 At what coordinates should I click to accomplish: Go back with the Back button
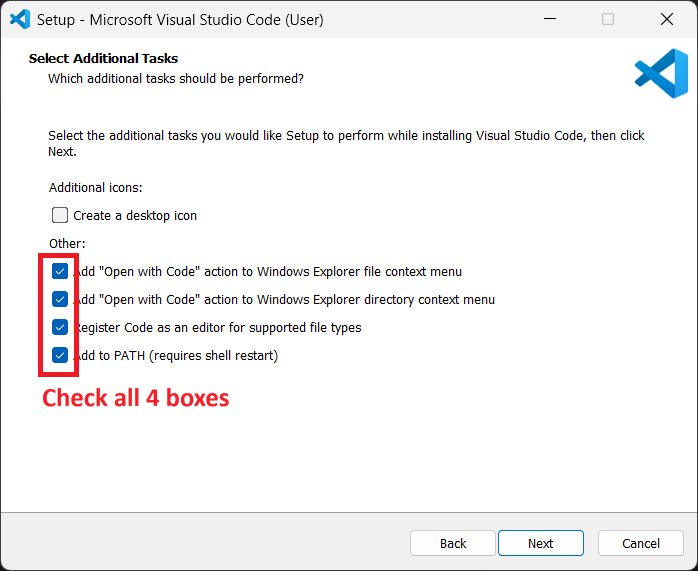click(453, 543)
